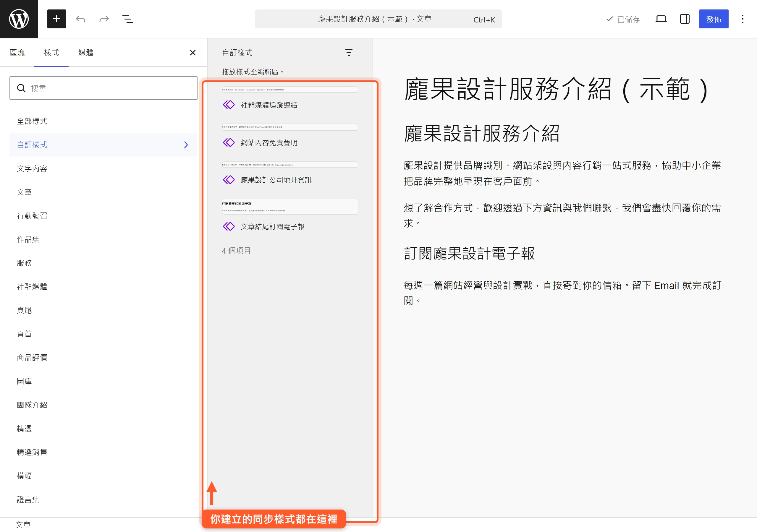The image size is (757, 532).
Task: Click the 已儲存 saved status
Action: pos(623,19)
